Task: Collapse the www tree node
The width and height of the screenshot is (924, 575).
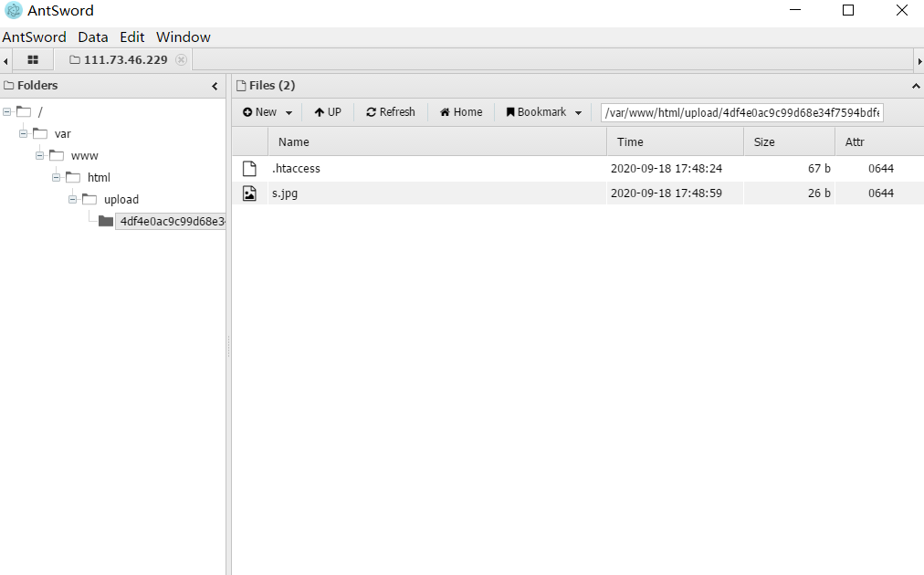Action: click(x=40, y=155)
